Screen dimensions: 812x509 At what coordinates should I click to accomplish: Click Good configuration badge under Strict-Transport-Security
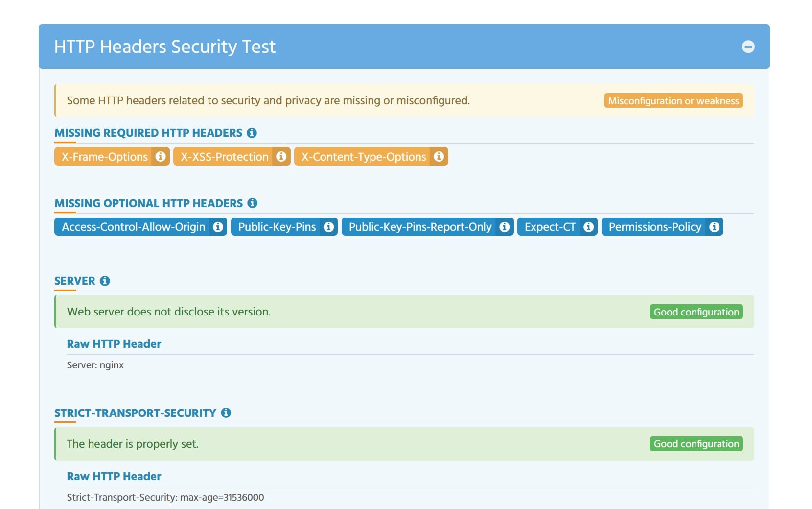(696, 444)
